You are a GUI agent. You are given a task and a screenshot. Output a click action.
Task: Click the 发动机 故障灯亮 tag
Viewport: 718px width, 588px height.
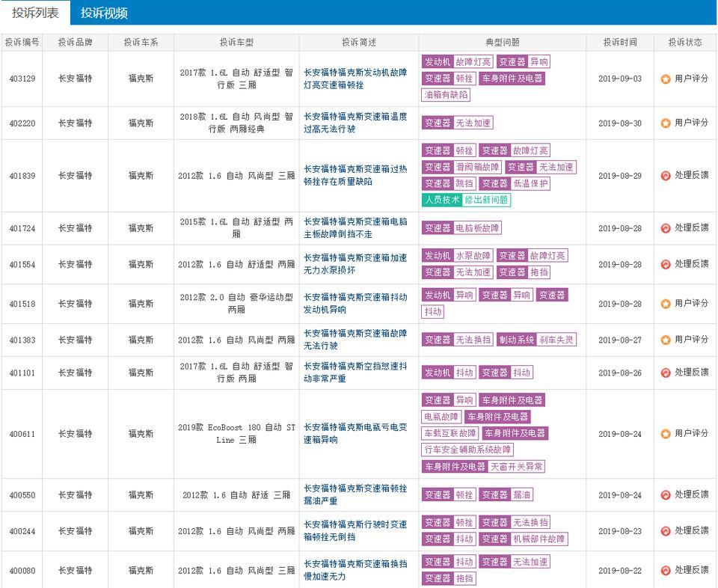[x=458, y=62]
